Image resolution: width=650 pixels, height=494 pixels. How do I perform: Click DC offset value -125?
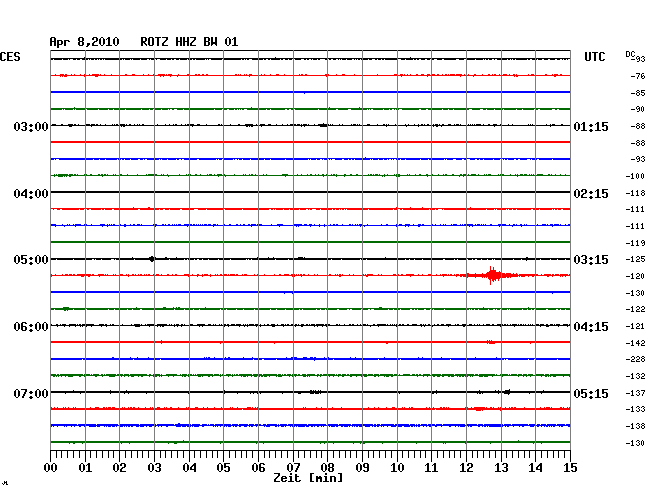[635, 259]
